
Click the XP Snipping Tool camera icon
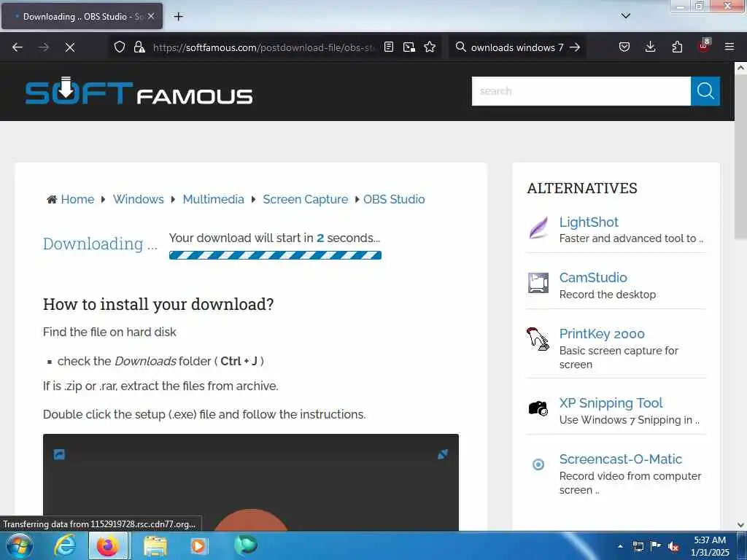[x=538, y=408]
